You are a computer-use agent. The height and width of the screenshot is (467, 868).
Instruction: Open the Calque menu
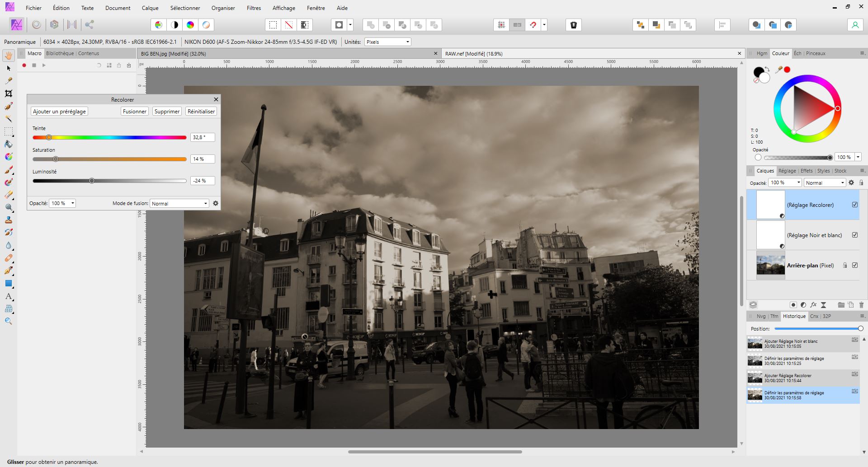click(x=150, y=8)
